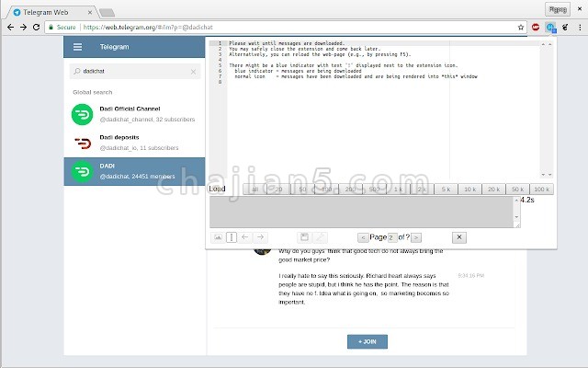
Task: Click the code editor text area
Action: [x=382, y=109]
